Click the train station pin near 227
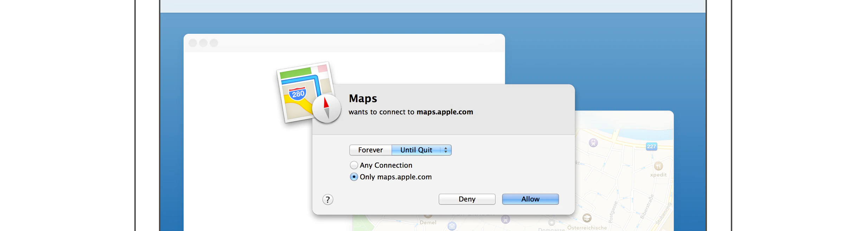The image size is (868, 231). (593, 143)
